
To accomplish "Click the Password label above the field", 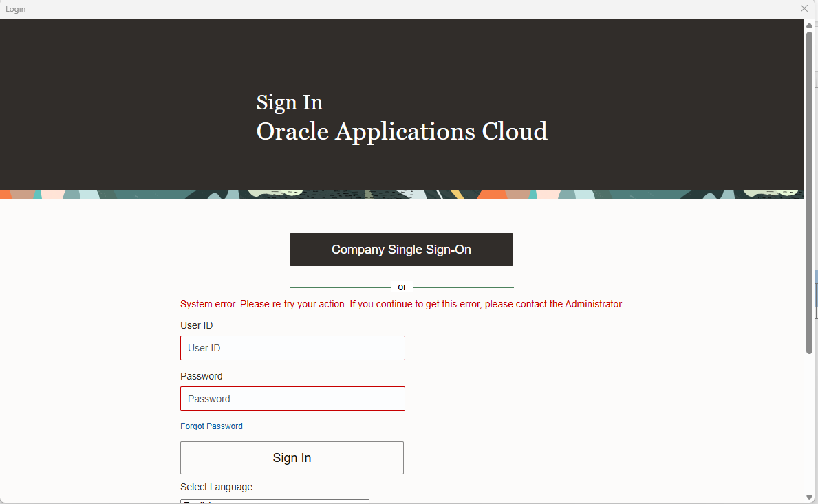I will pos(202,376).
